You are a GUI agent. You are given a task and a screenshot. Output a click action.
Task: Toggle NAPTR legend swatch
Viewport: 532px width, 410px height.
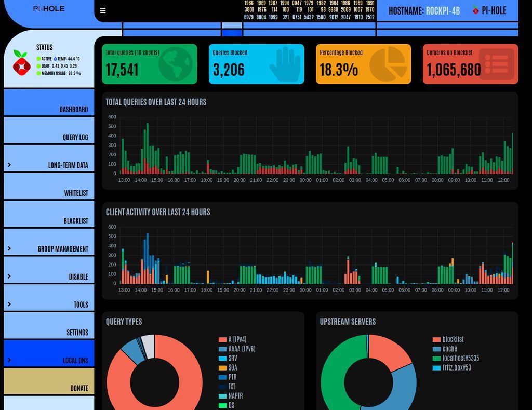[222, 396]
